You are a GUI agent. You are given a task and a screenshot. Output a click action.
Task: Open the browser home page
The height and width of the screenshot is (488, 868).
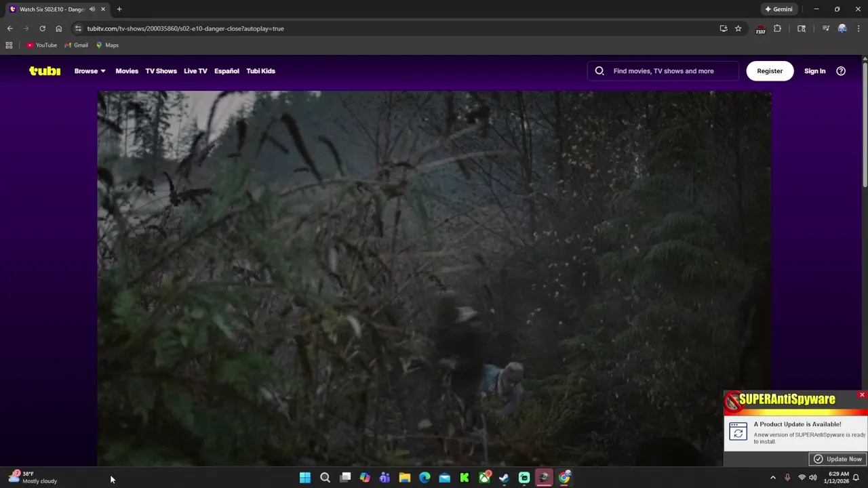point(58,28)
